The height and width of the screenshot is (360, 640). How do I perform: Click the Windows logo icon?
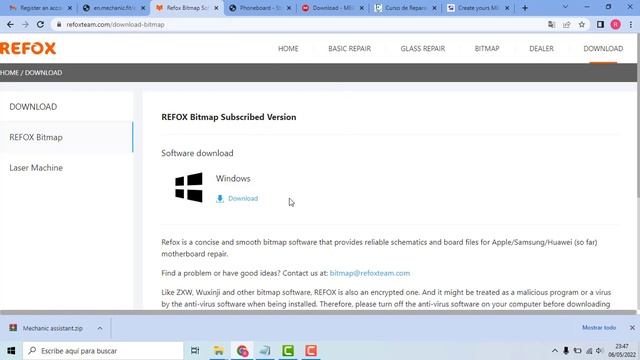[x=189, y=187]
